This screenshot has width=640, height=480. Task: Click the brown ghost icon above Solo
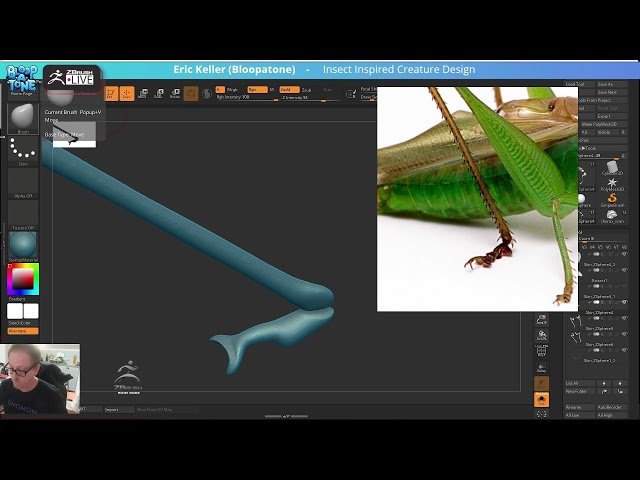(x=542, y=383)
